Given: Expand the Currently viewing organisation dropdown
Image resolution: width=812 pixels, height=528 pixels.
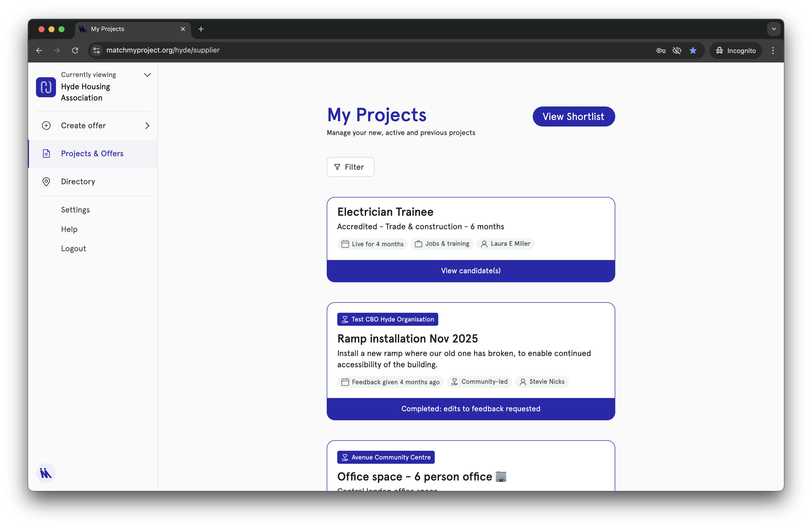Looking at the screenshot, I should point(147,75).
